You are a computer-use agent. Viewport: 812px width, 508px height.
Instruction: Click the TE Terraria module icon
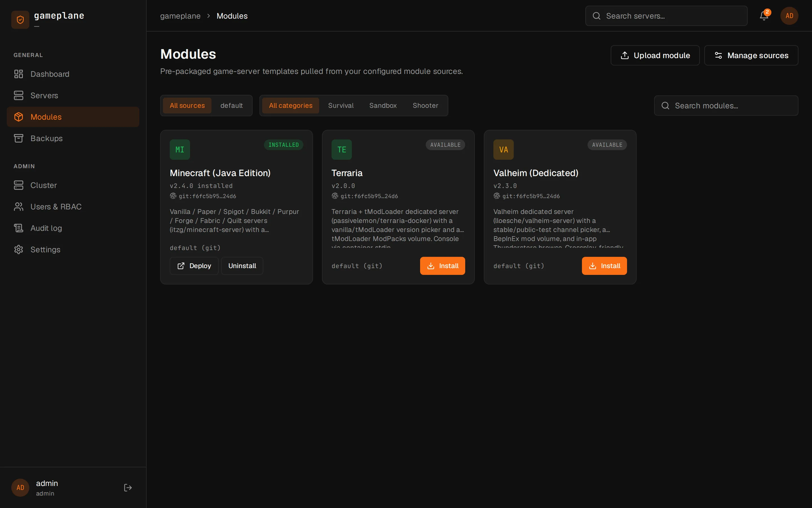coord(342,150)
